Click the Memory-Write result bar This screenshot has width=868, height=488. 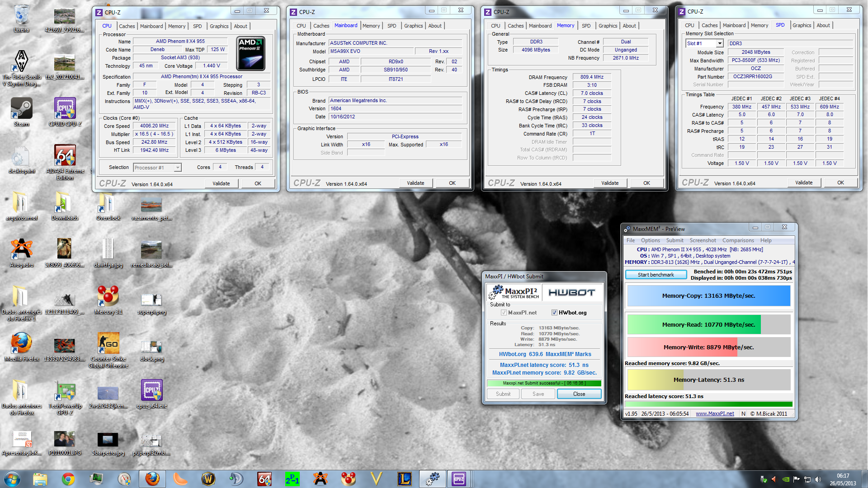[708, 347]
